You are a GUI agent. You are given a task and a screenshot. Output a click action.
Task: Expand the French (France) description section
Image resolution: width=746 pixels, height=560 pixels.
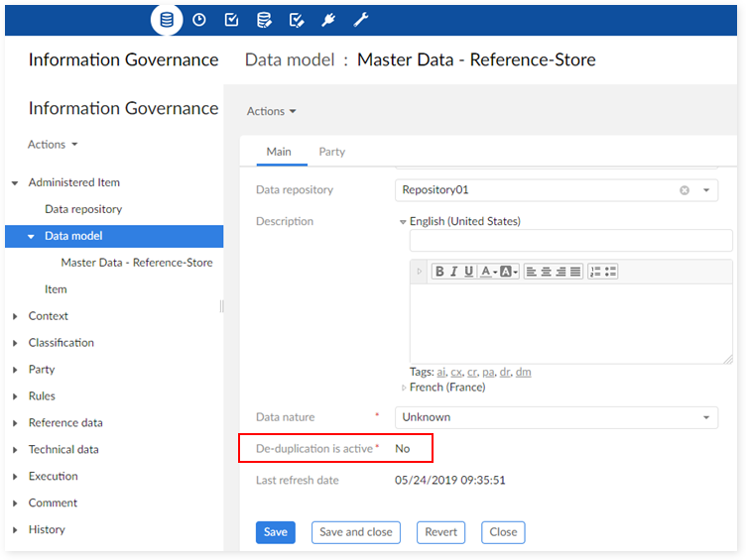(x=404, y=388)
